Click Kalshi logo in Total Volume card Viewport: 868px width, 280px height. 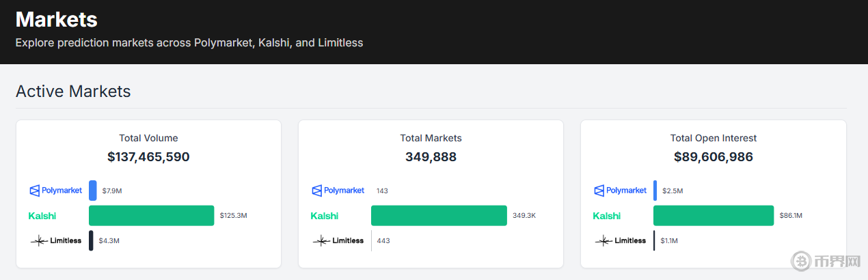coord(42,216)
